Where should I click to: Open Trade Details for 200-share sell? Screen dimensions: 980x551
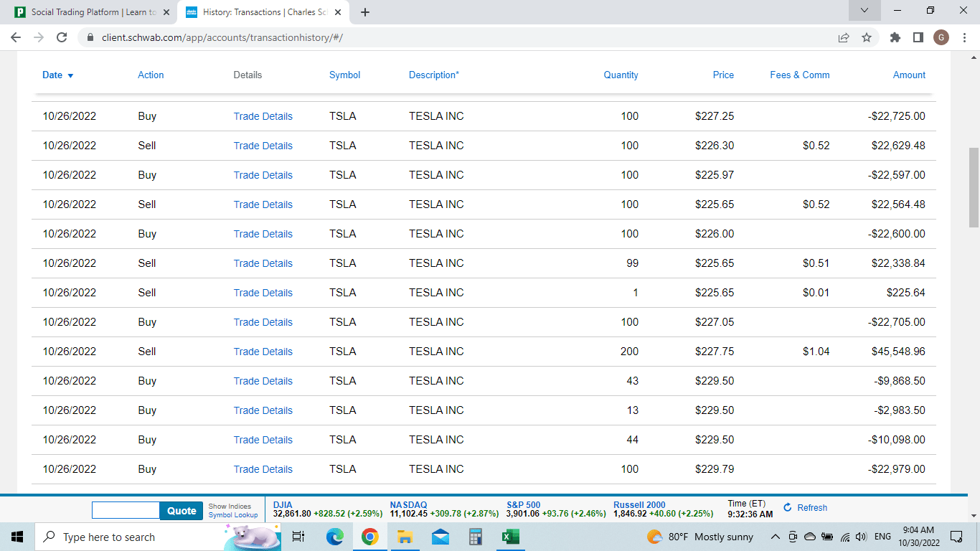point(263,352)
